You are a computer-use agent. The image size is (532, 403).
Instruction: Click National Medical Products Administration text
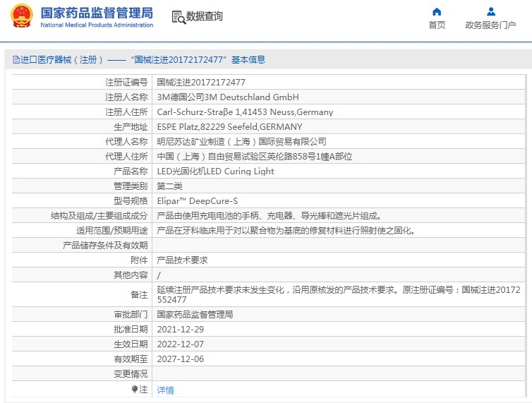tap(97, 25)
